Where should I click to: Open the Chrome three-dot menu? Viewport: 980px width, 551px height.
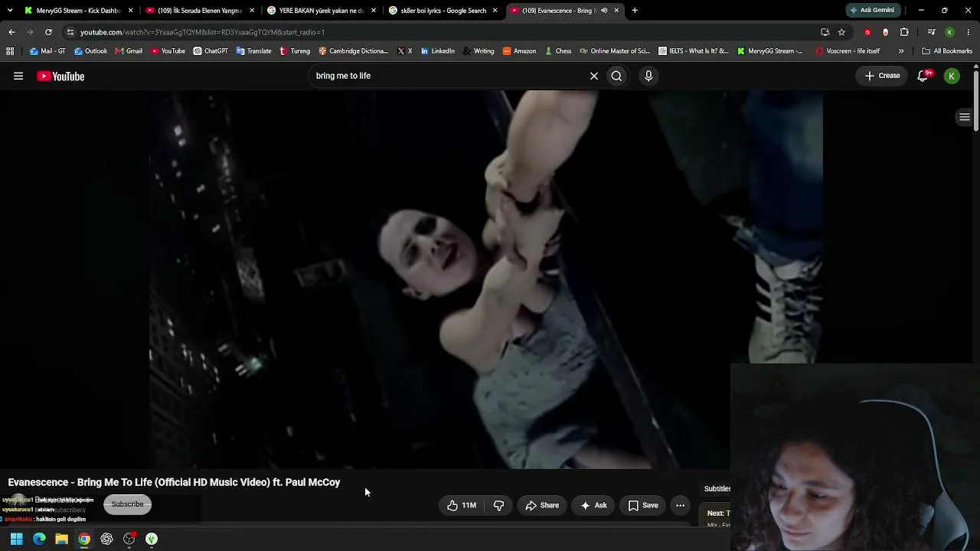click(x=969, y=32)
